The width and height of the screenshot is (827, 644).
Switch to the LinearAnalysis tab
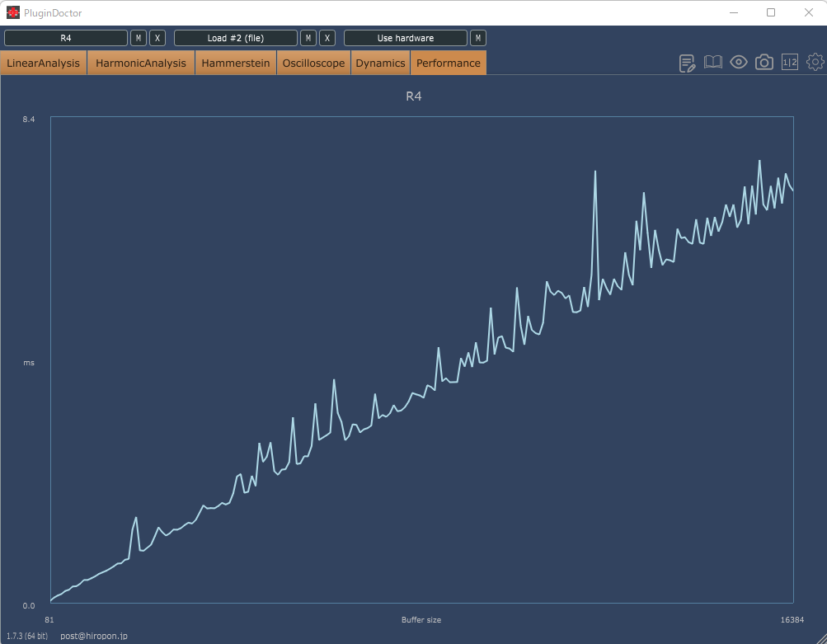click(x=43, y=63)
